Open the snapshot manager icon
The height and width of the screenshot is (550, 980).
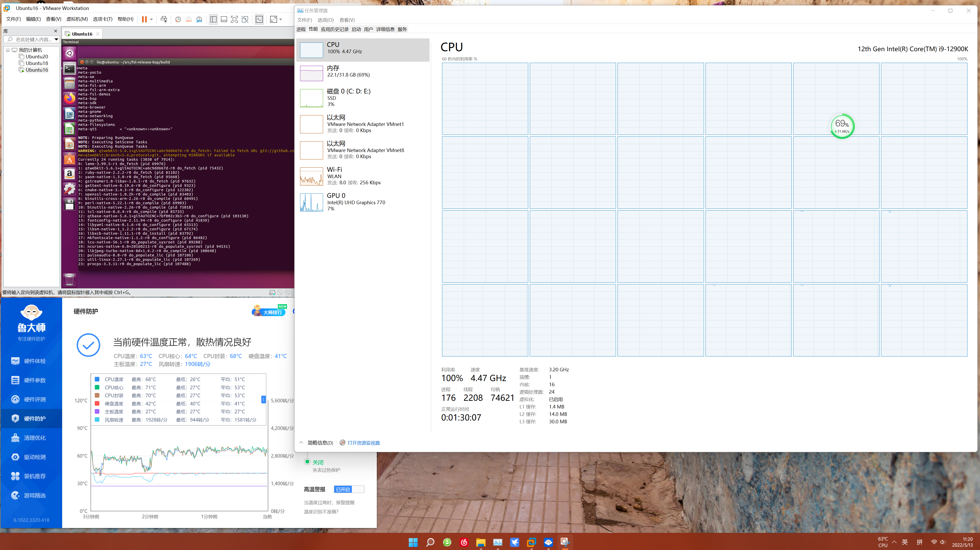click(x=199, y=19)
